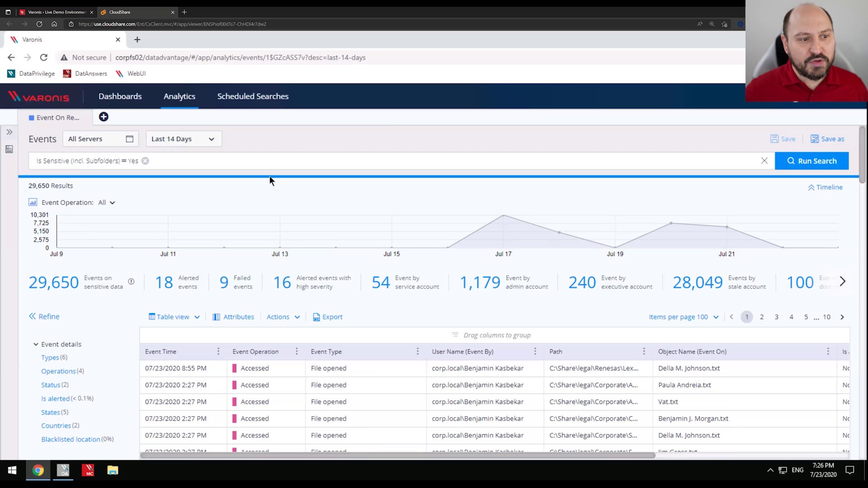
Task: Open the Last 14 Days date dropdown
Action: pos(184,139)
